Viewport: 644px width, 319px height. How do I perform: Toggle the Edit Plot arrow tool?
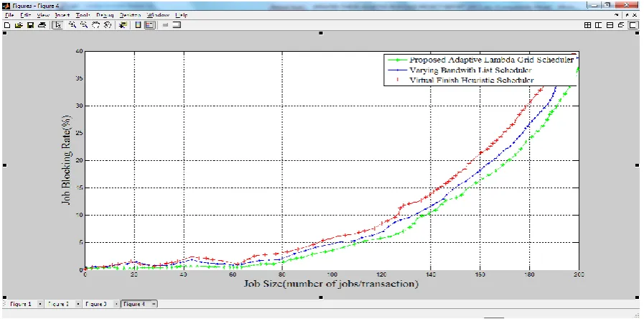tap(58, 25)
